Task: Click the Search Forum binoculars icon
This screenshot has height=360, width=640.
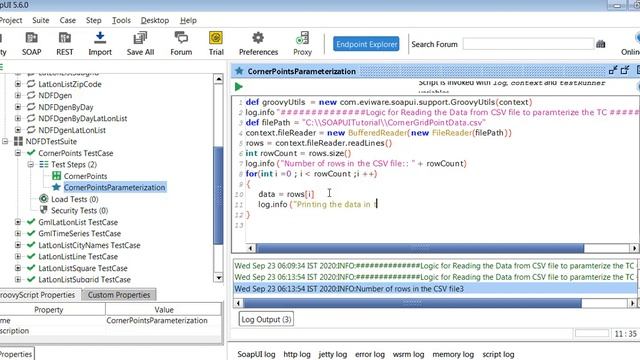Action: point(600,44)
